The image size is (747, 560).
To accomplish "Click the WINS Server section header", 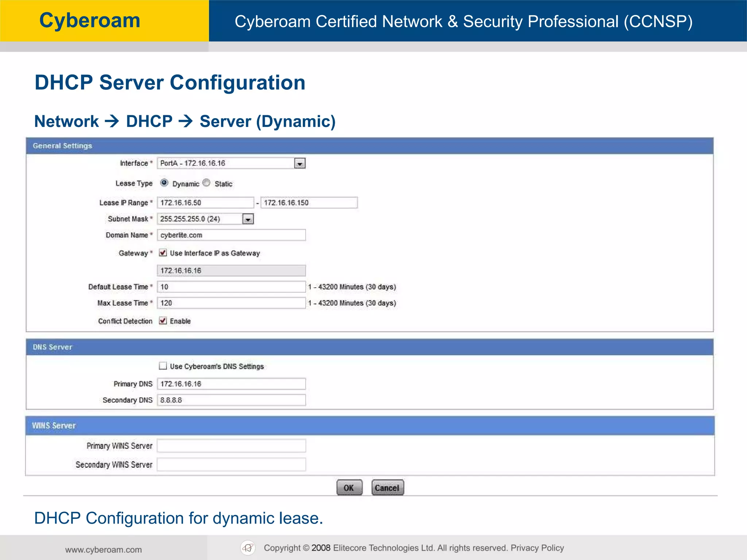I will click(369, 425).
